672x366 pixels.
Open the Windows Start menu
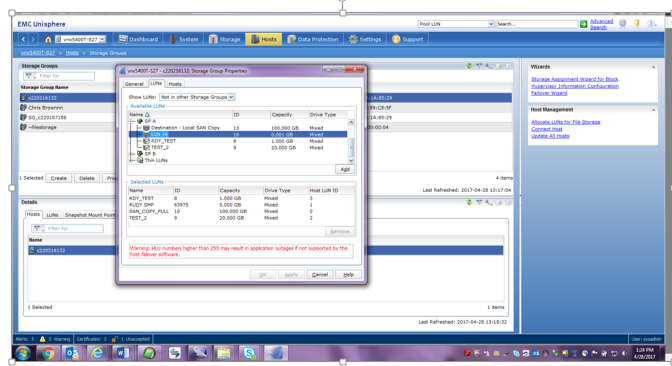point(23,353)
